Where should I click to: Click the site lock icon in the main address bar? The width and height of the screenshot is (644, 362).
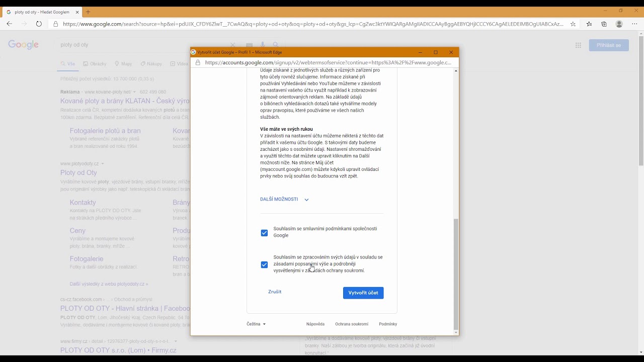pos(56,24)
